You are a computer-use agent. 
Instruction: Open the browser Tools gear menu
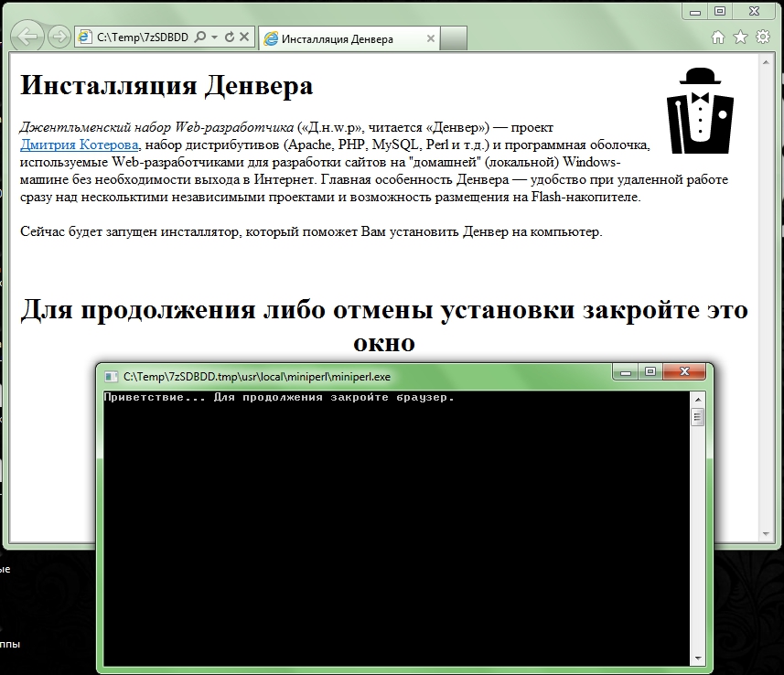click(763, 37)
